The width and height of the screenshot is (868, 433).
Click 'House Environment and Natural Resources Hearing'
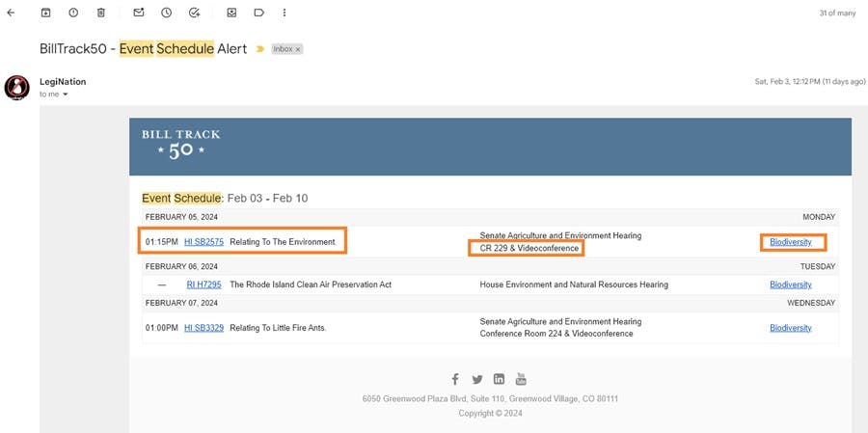[574, 284]
